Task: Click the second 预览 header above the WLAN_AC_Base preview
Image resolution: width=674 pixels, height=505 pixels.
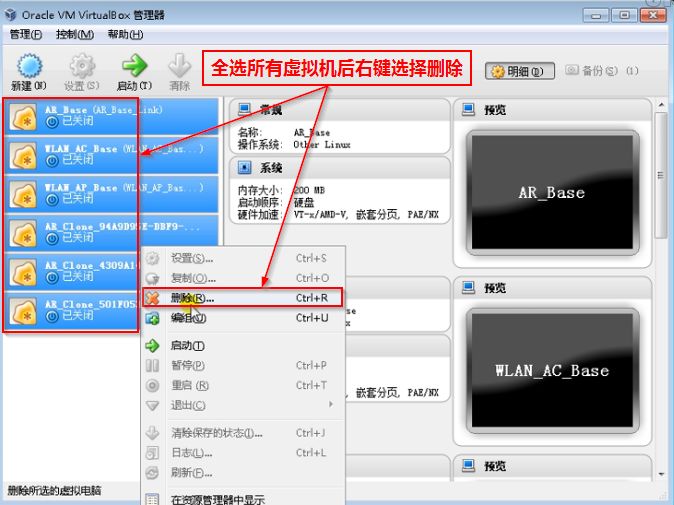Action: tap(552, 288)
